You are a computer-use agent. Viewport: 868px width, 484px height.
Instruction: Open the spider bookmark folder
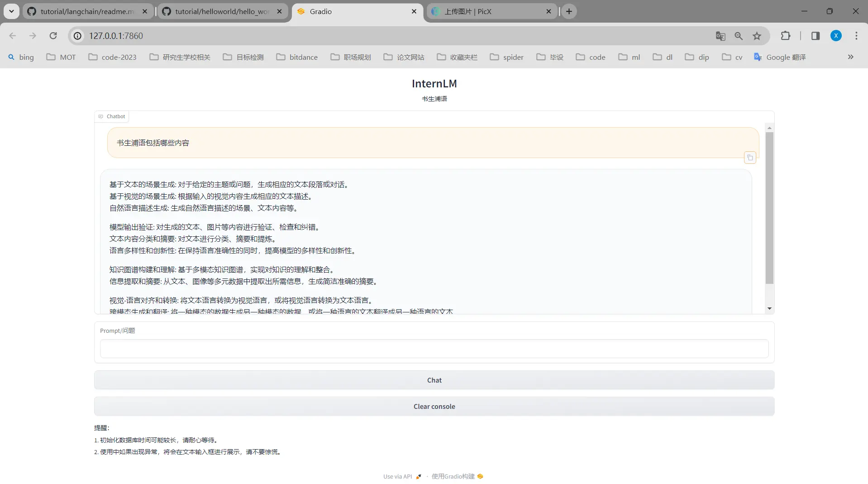[507, 57]
